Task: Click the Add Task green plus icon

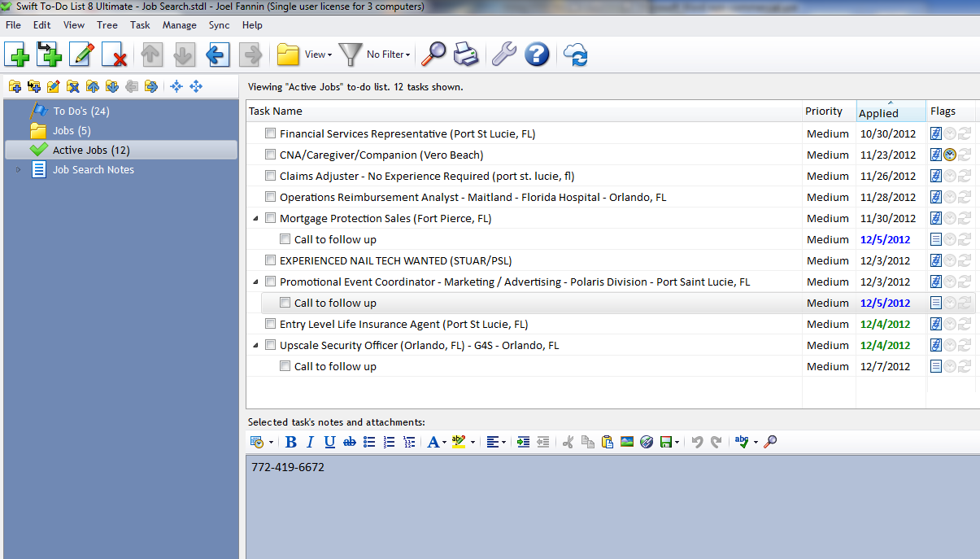Action: coord(17,55)
